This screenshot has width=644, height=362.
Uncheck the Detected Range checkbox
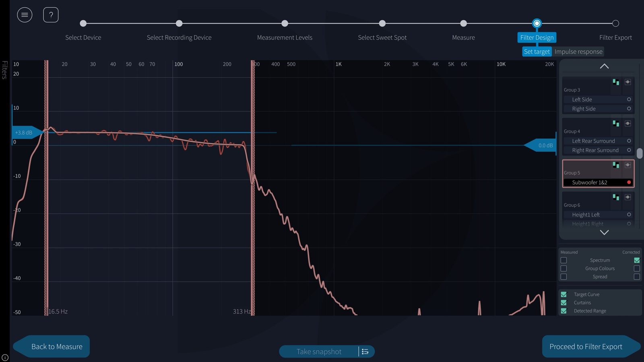point(563,311)
